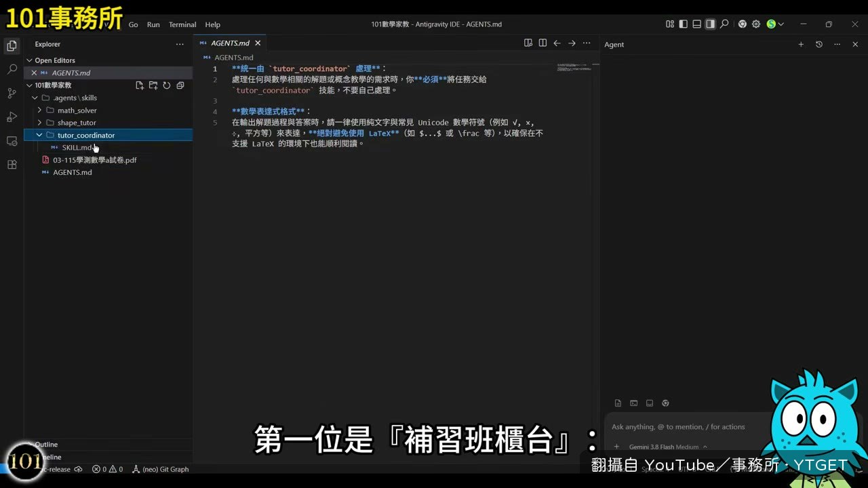Open the Remote Explorer view

click(x=12, y=141)
